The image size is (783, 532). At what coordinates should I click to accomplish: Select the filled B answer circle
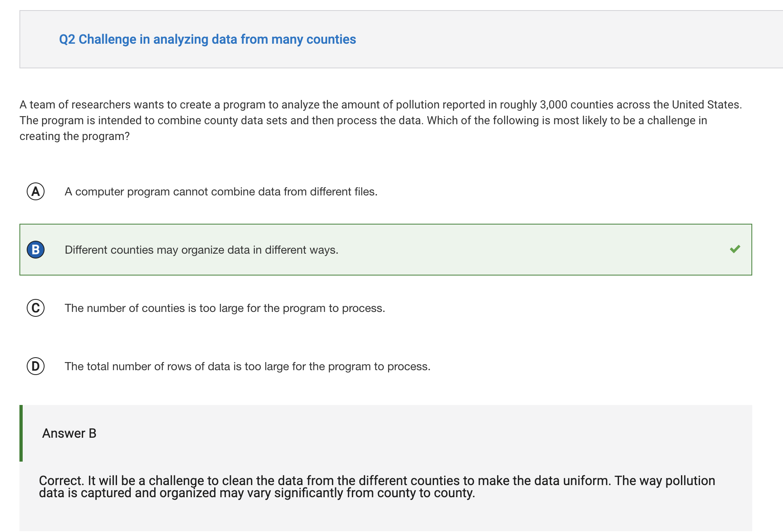[x=36, y=250]
